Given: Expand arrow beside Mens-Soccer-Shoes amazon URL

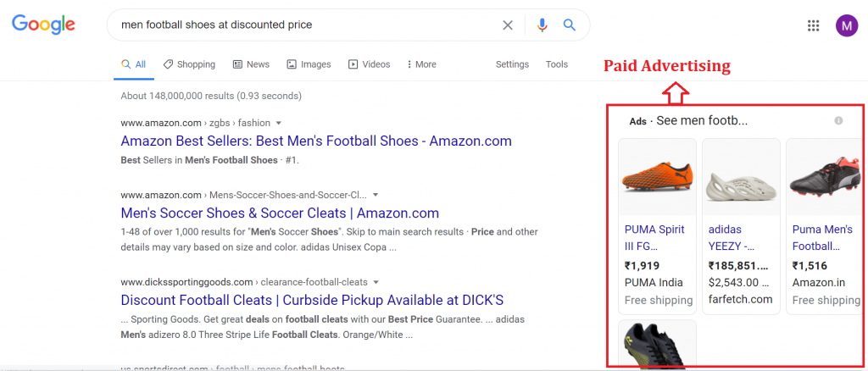Looking at the screenshot, I should pos(376,195).
